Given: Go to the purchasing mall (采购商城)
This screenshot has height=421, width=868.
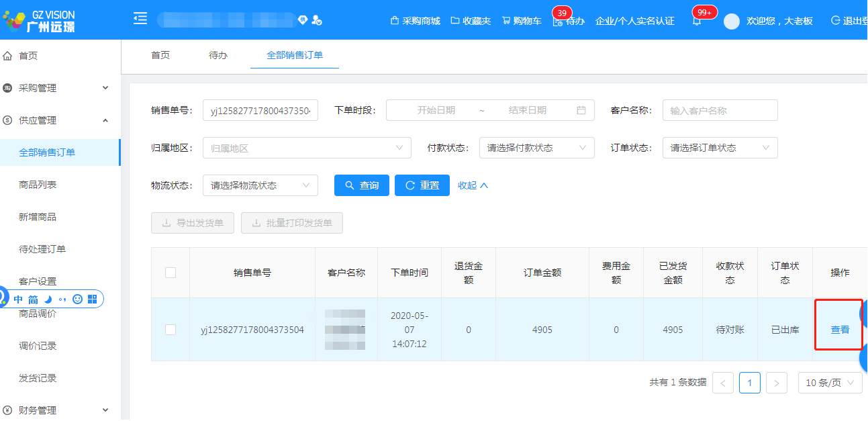Looking at the screenshot, I should tap(415, 21).
